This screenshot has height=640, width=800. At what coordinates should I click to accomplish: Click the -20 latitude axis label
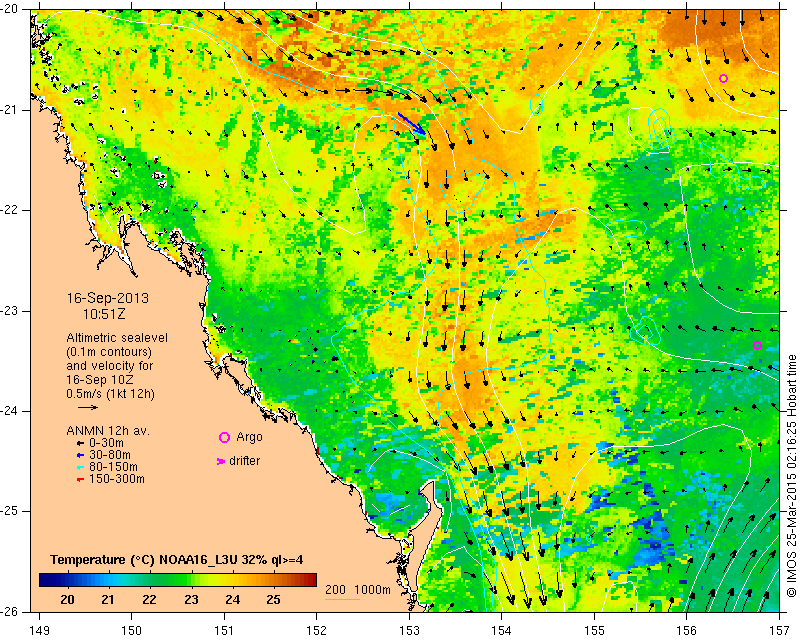(9, 10)
